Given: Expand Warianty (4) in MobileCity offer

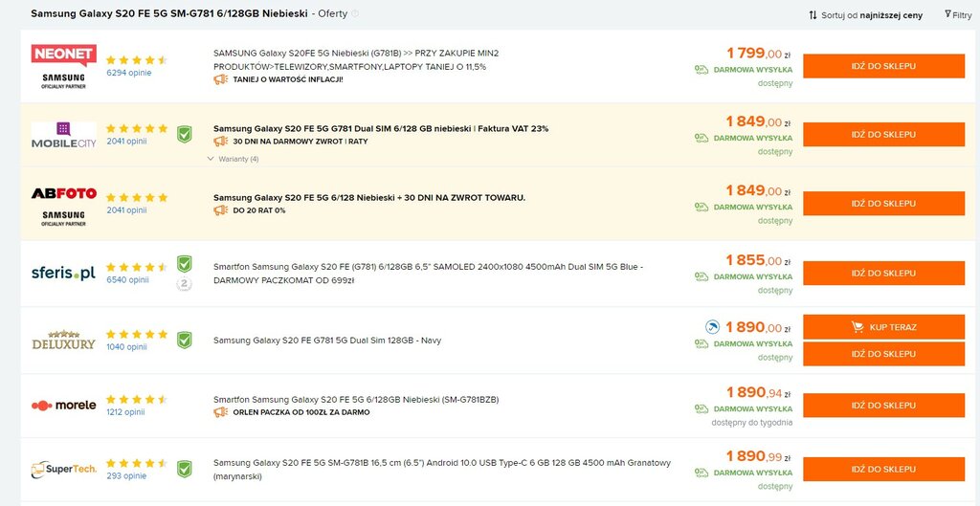Looking at the screenshot, I should [234, 160].
